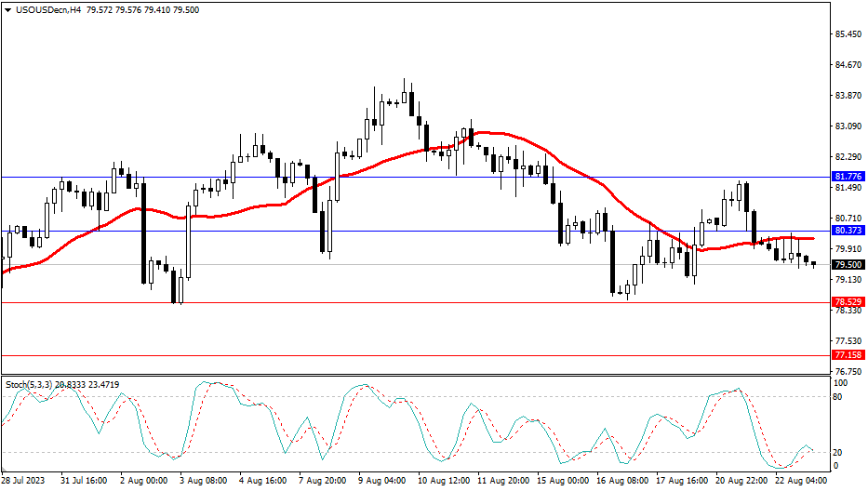Click the 9 Aug 04:00 time label
This screenshot has height=491, width=868.
click(383, 481)
